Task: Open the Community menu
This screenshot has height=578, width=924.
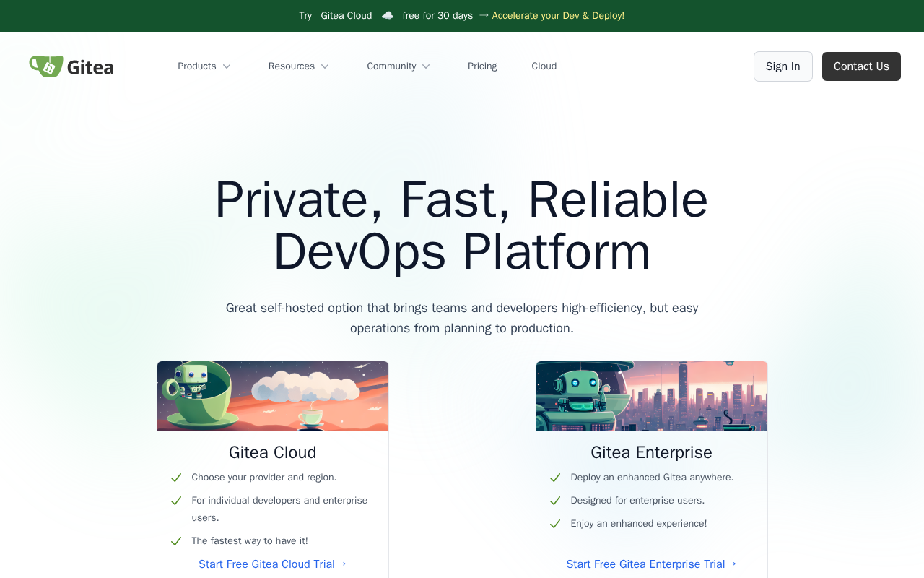Action: click(398, 66)
